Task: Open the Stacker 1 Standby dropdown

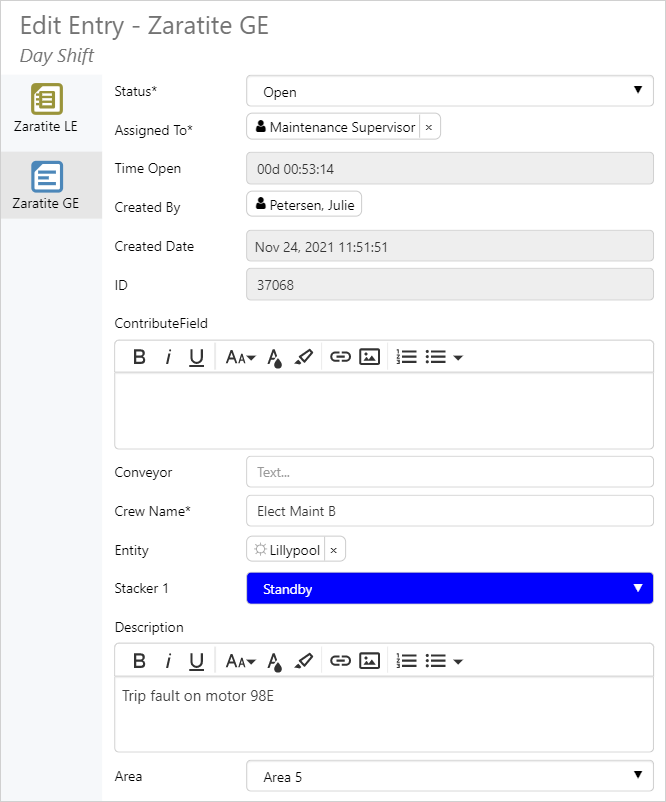Action: tap(449, 589)
